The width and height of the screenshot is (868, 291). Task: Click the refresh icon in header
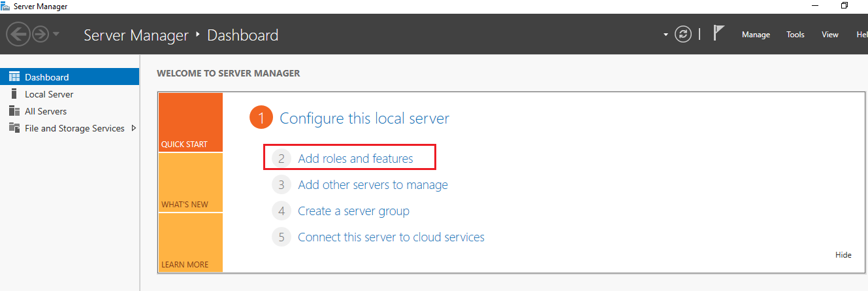pos(683,34)
